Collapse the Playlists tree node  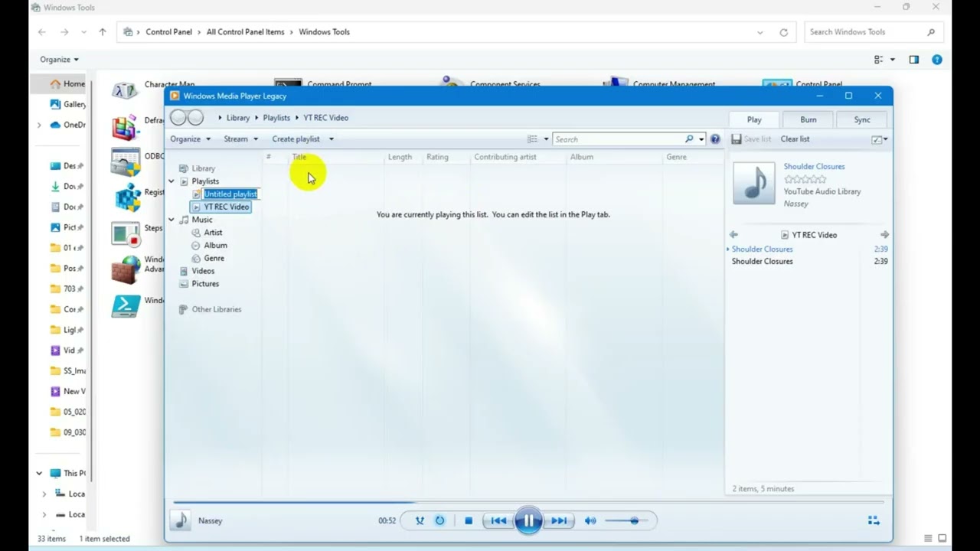click(171, 181)
